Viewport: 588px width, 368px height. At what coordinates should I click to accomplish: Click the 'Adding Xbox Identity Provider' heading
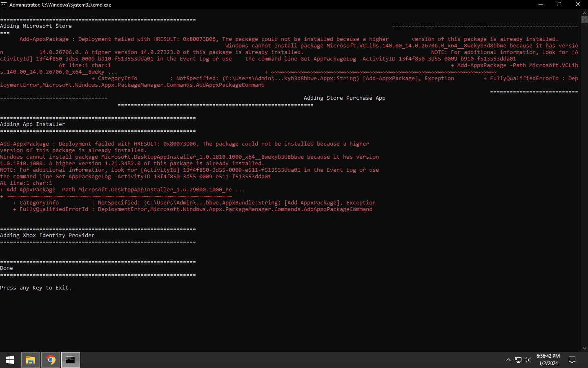click(47, 236)
